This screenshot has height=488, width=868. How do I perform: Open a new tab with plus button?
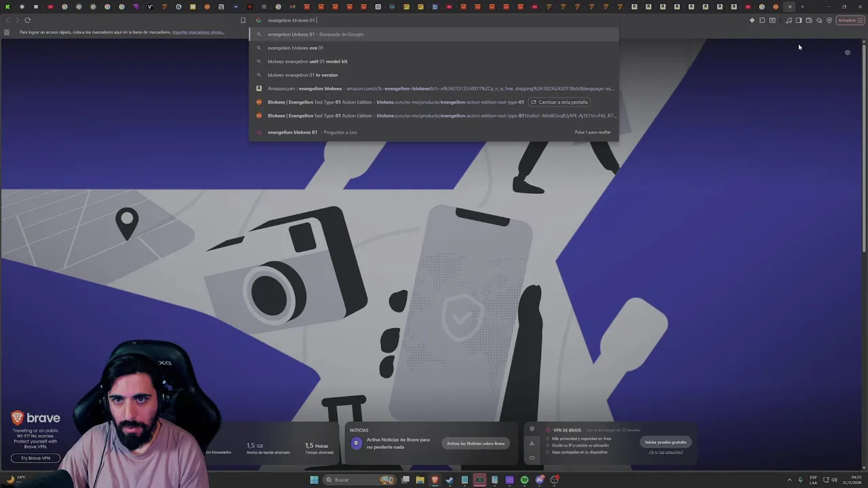pos(802,7)
